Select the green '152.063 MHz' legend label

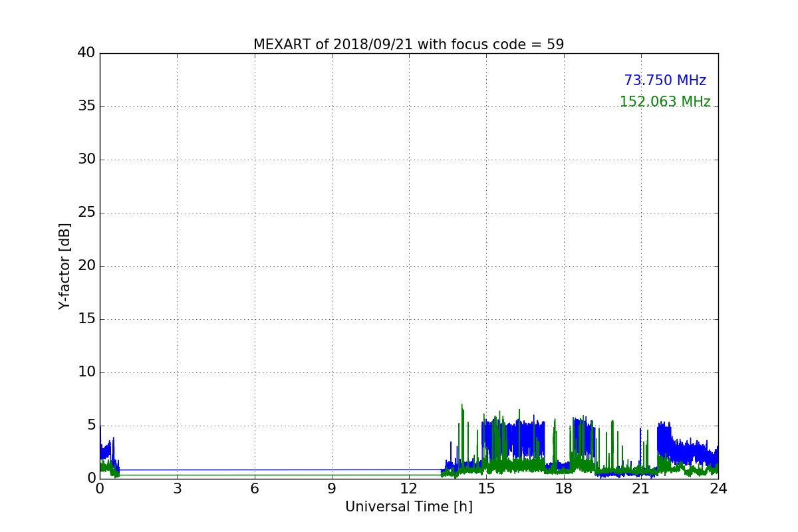pos(665,102)
